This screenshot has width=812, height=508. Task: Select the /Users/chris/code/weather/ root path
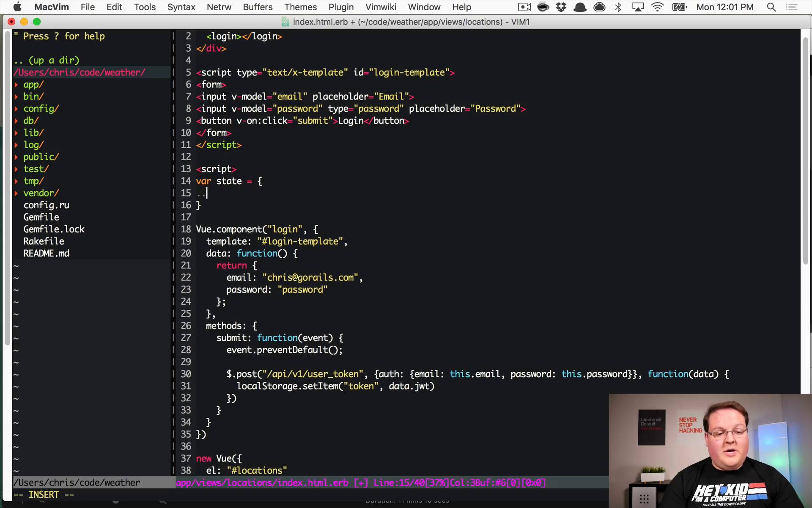point(80,72)
